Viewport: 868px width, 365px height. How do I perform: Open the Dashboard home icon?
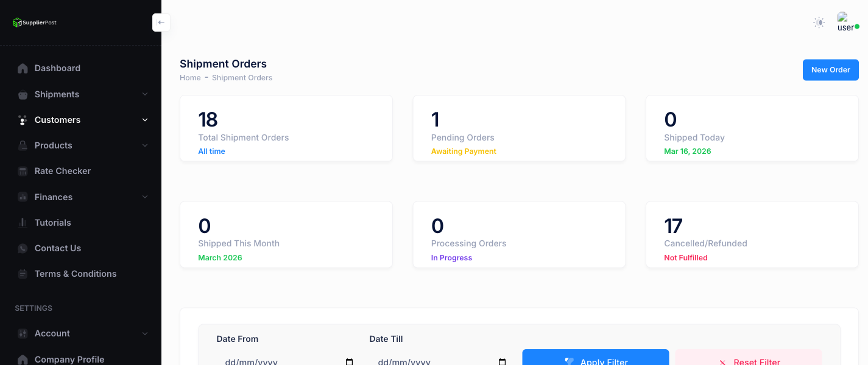point(22,68)
